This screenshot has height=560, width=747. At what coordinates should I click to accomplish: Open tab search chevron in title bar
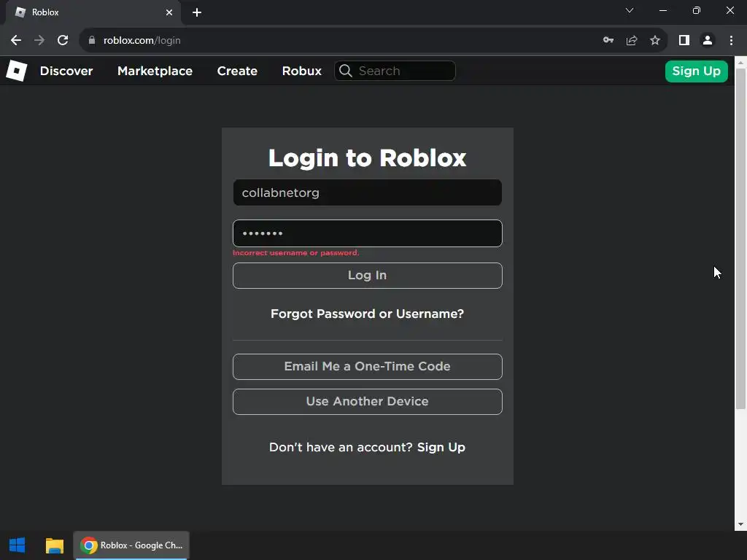[x=630, y=10]
